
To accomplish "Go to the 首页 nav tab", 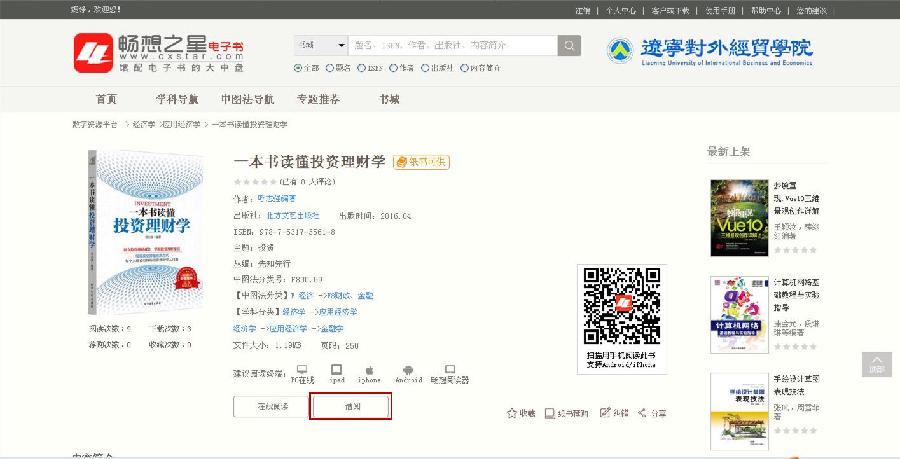I will coord(106,99).
